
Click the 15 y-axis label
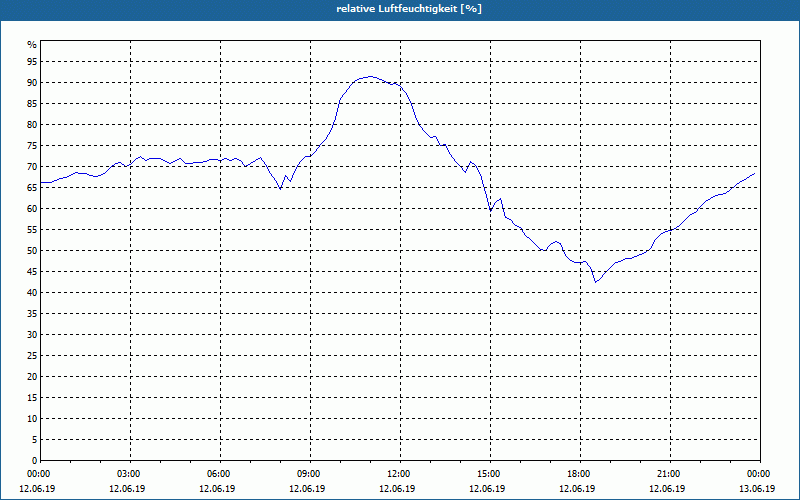pyautogui.click(x=32, y=397)
